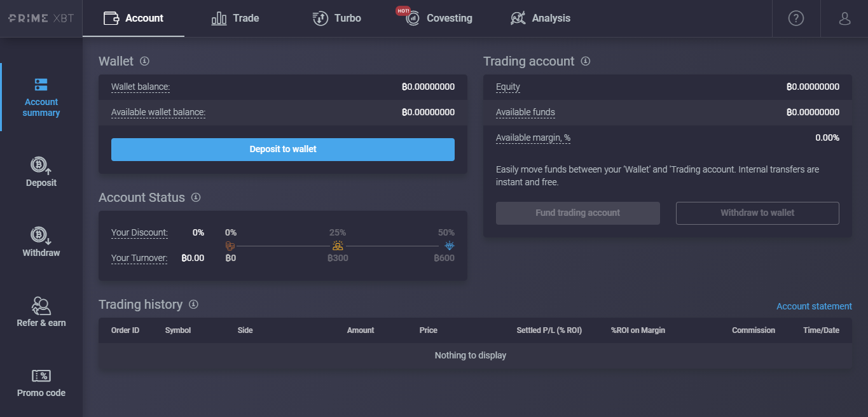This screenshot has width=868, height=417.
Task: Go to the Analysis tab
Action: tap(541, 18)
